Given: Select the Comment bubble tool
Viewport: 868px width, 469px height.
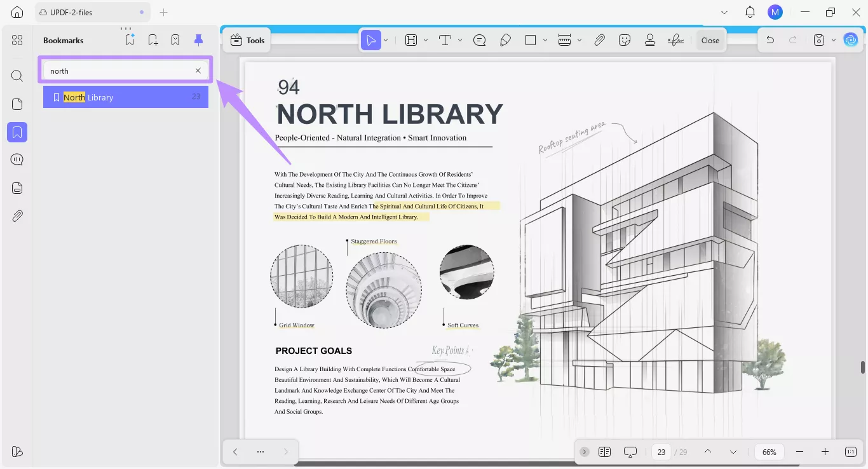Looking at the screenshot, I should [480, 39].
